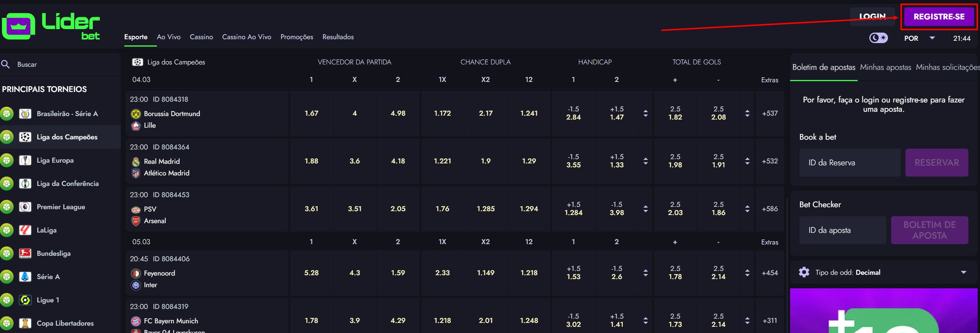Viewport: 980px width, 333px height.
Task: View the Resultados tab
Action: (338, 37)
